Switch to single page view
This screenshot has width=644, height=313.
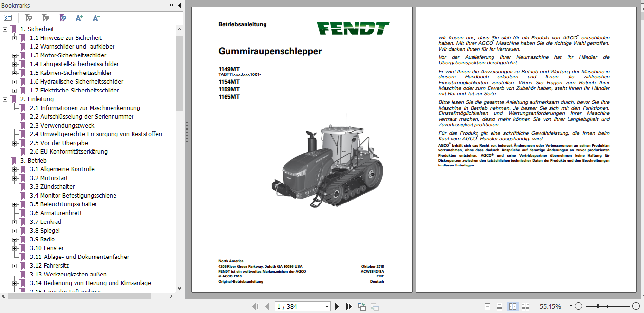(488, 306)
